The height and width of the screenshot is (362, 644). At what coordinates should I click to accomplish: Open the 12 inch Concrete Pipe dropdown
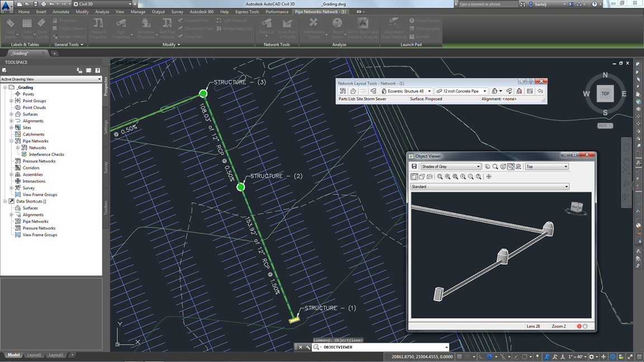click(485, 91)
